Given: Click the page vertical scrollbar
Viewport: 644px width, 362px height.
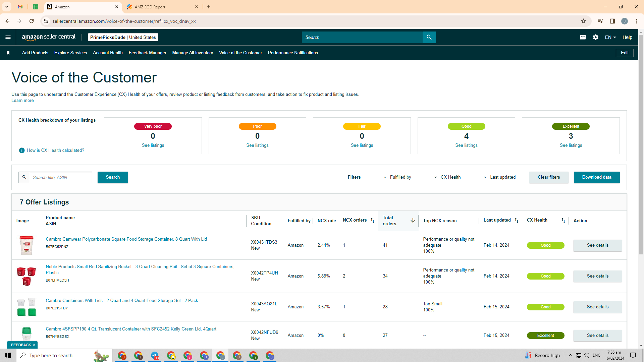Looking at the screenshot, I should tap(641, 144).
